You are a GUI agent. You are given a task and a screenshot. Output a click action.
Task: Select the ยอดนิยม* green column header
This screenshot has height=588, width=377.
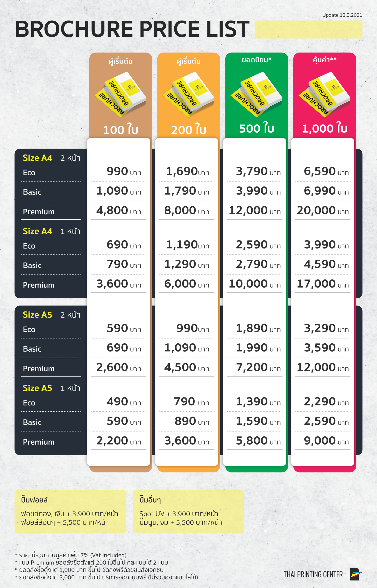tap(257, 60)
